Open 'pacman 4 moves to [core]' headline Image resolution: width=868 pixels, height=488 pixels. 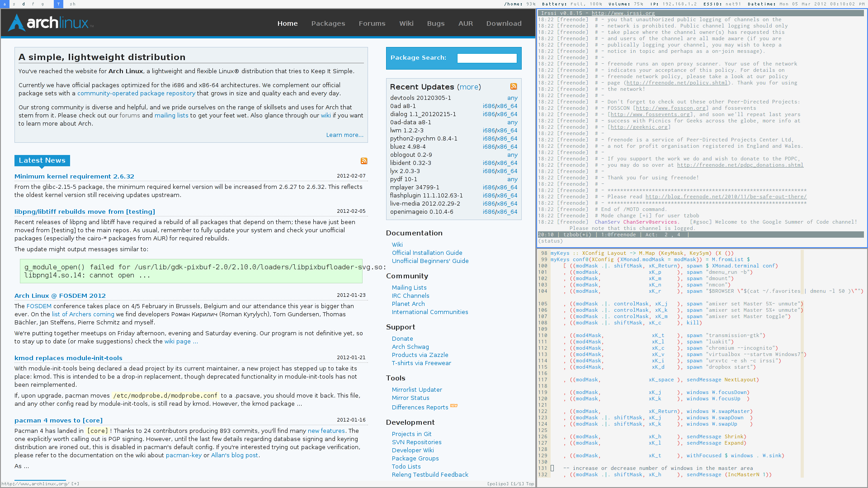click(x=58, y=421)
